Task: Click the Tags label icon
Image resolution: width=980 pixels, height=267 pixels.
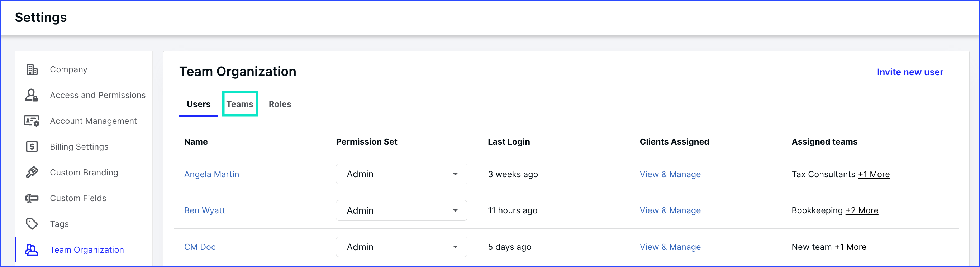Action: tap(32, 224)
